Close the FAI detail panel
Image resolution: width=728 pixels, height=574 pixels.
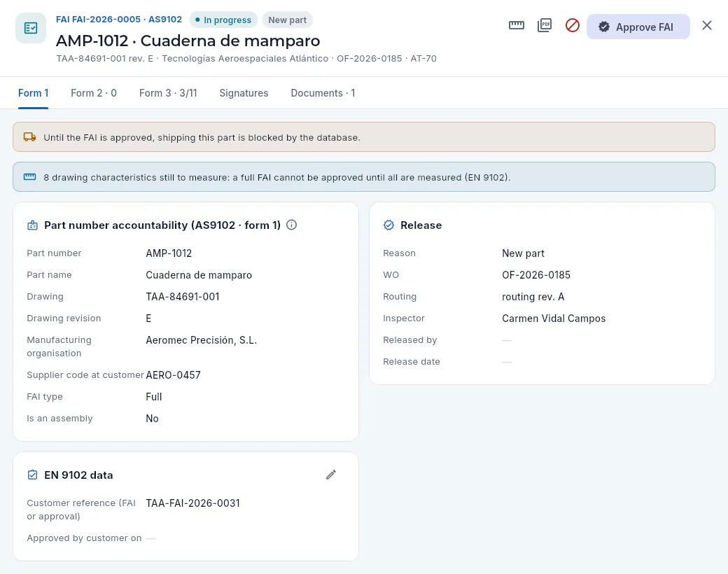point(706,25)
